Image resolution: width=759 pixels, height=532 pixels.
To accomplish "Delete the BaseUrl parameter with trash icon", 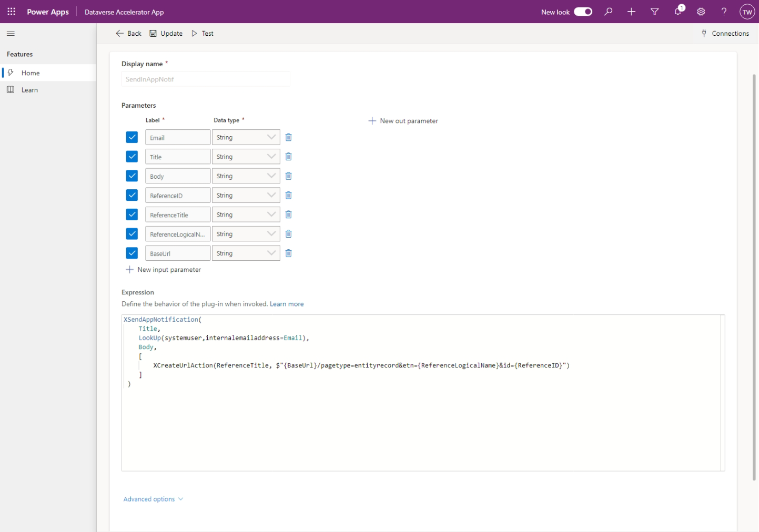I will point(288,253).
